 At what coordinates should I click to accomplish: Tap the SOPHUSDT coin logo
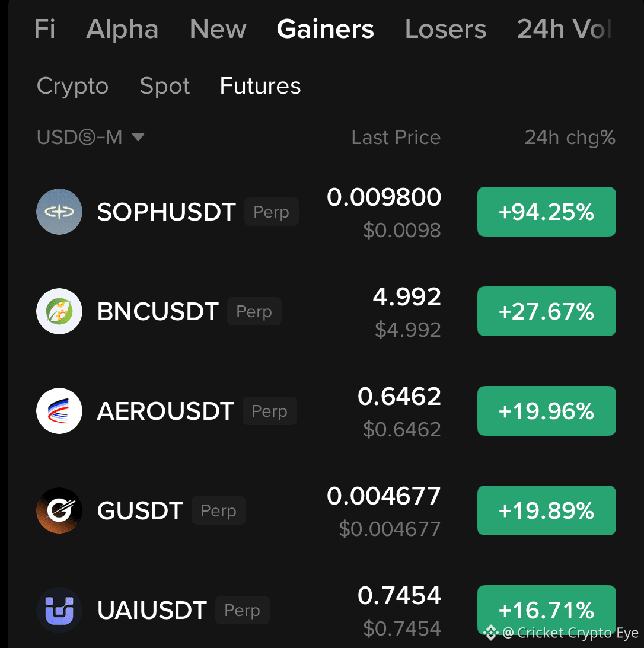tap(59, 212)
